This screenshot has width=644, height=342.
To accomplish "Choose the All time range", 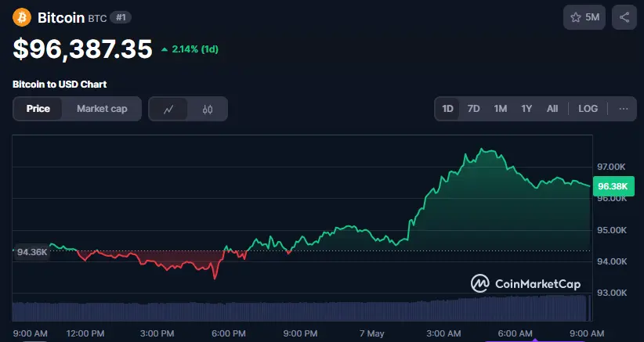I will [552, 109].
